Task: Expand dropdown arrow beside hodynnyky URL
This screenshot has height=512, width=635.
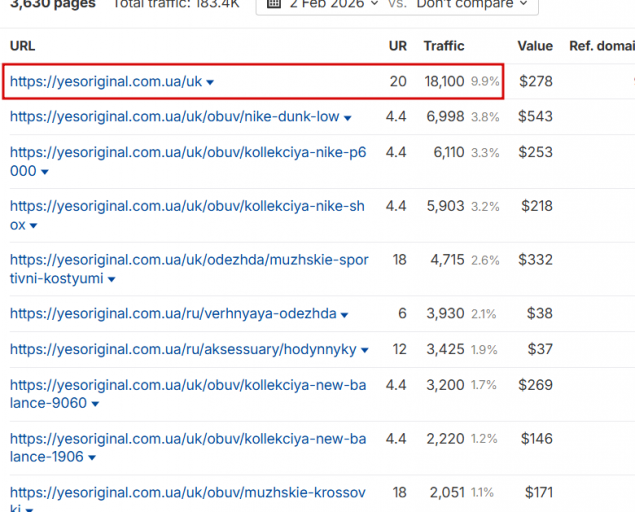Action: click(365, 350)
